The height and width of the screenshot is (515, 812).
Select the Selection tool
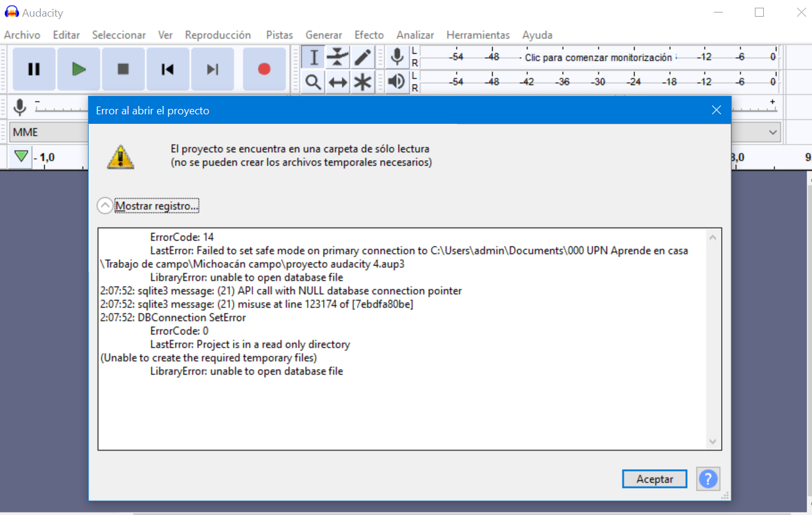pos(313,56)
